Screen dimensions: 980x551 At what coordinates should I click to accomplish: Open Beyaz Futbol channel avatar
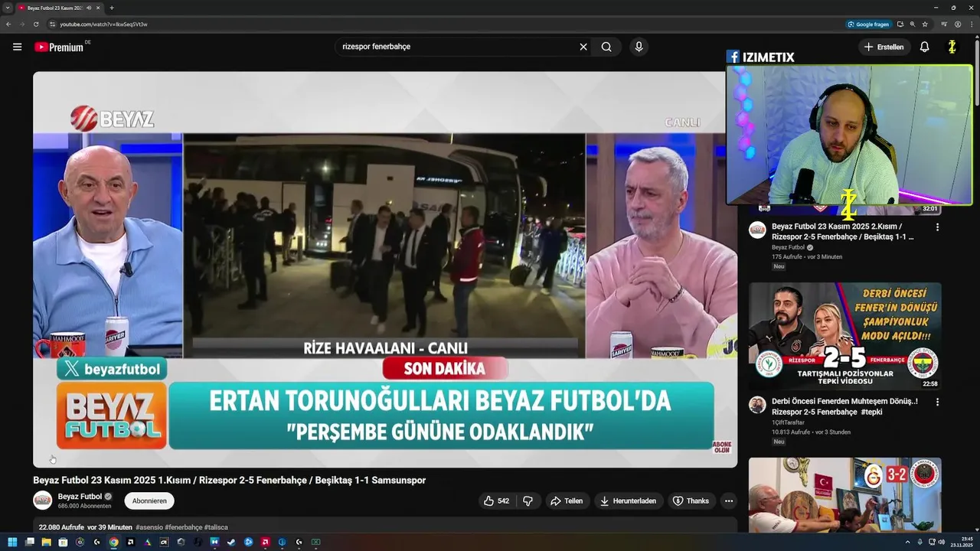point(43,500)
